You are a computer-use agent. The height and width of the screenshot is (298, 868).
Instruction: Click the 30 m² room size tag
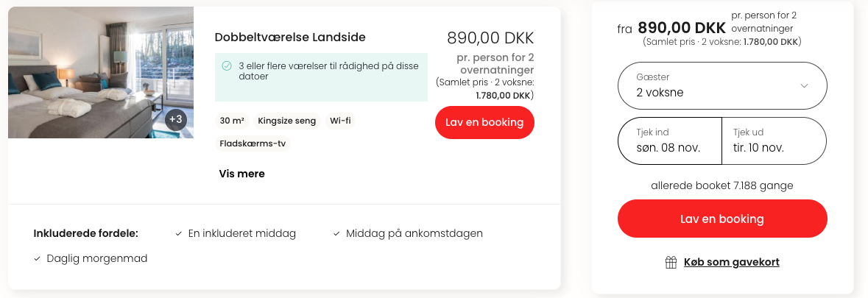(x=232, y=121)
